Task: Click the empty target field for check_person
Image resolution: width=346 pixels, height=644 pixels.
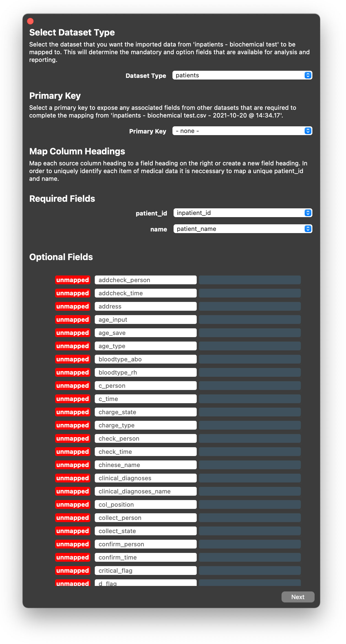Action: (x=250, y=438)
